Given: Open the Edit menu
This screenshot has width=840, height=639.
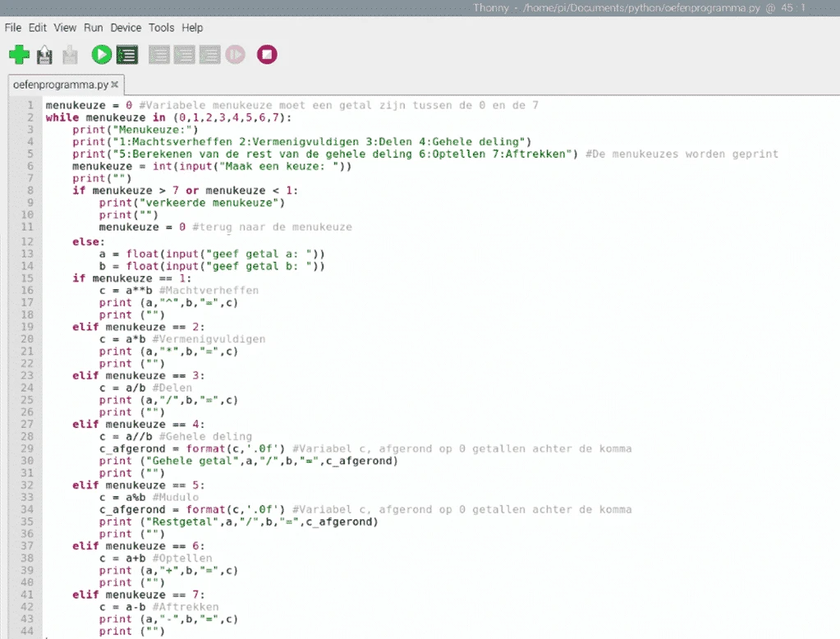Looking at the screenshot, I should [x=37, y=27].
